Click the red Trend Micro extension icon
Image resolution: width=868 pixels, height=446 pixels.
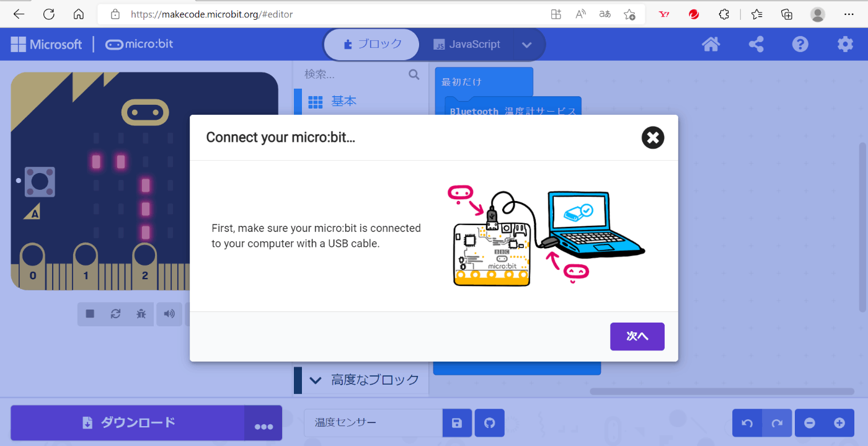(x=694, y=14)
